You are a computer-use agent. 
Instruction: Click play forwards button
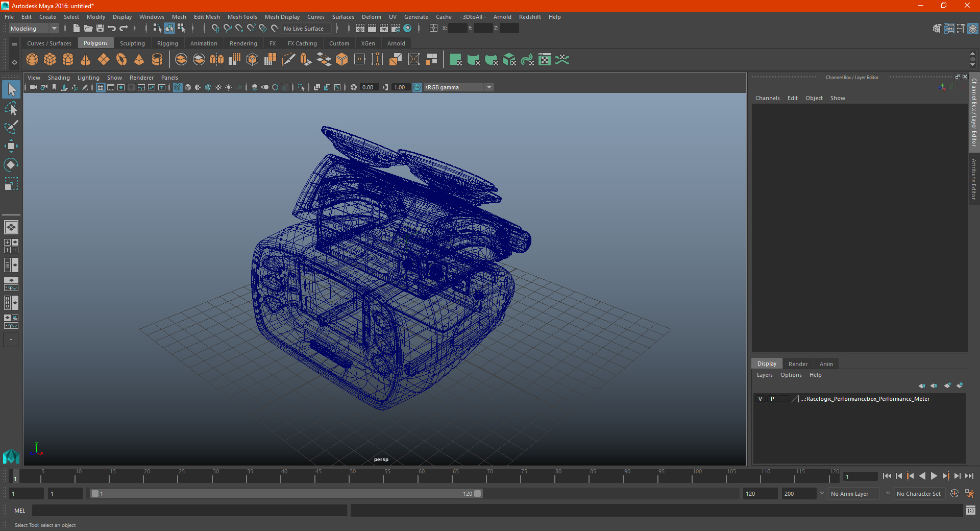934,476
